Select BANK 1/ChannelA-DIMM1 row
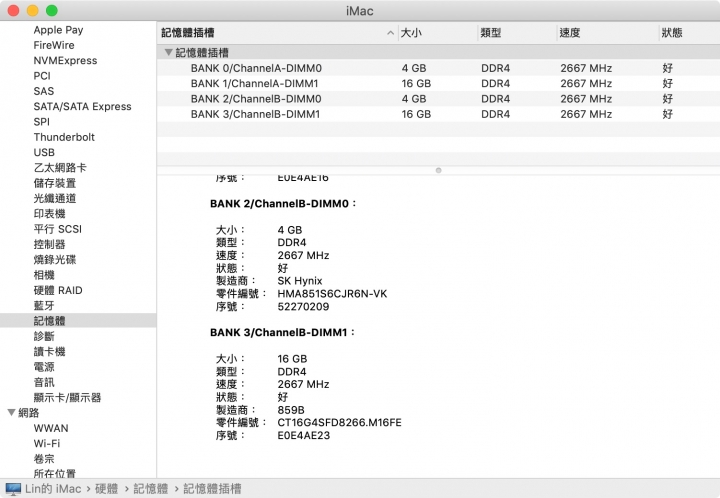The width and height of the screenshot is (720, 498). 438,83
